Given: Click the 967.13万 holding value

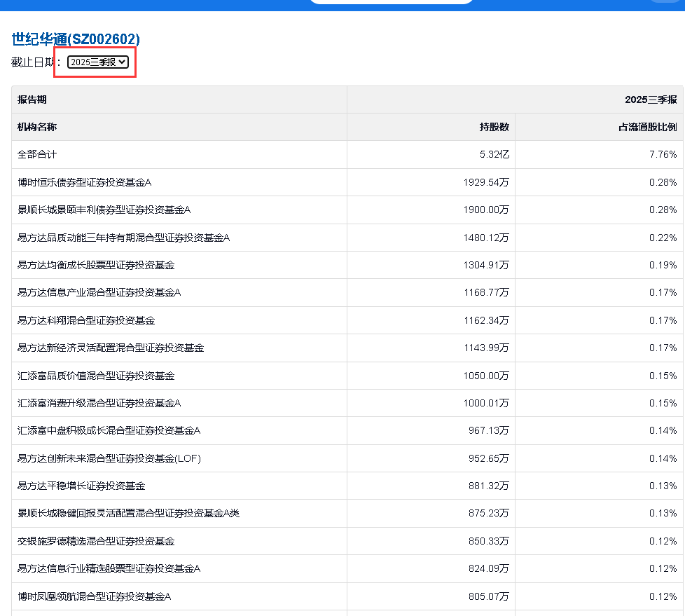Looking at the screenshot, I should tap(489, 430).
